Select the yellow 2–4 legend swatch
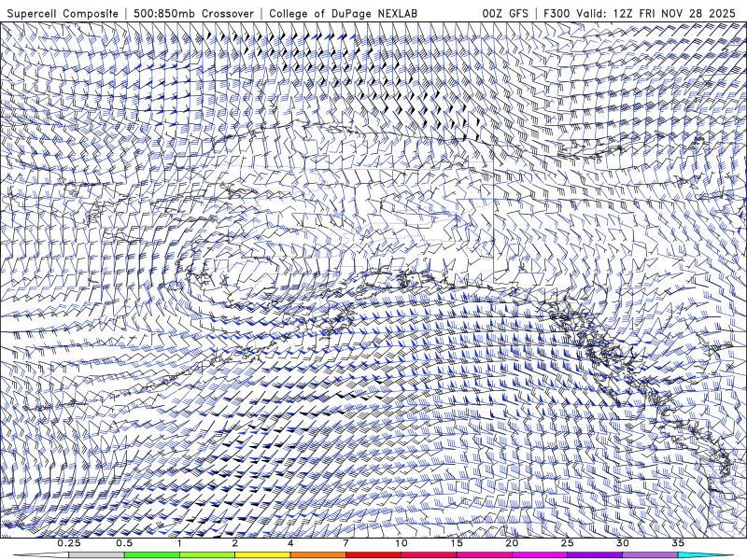 [262, 555]
